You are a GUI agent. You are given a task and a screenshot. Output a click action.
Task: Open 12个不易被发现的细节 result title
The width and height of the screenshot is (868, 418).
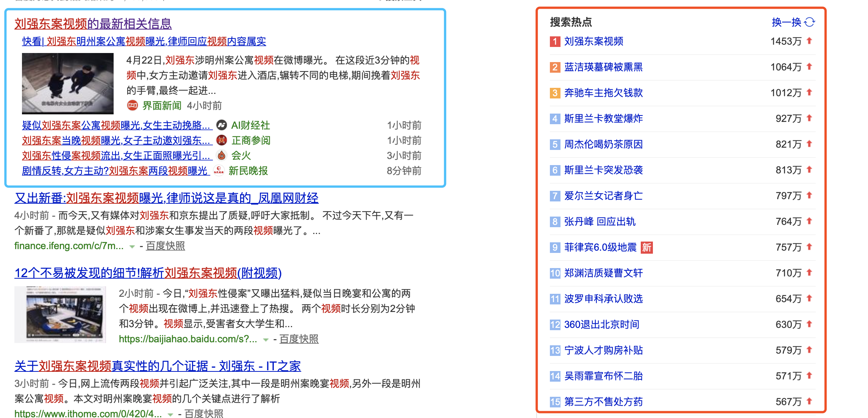[148, 273]
